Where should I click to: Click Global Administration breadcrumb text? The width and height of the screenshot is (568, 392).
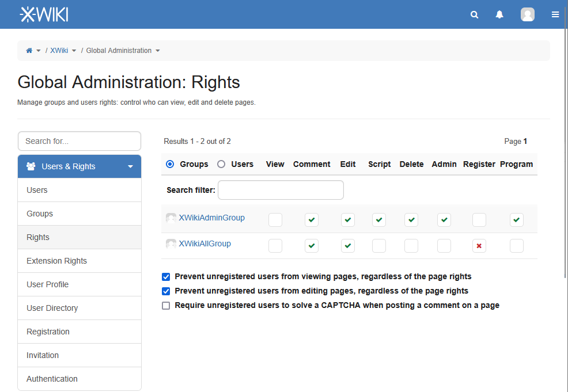coord(119,51)
